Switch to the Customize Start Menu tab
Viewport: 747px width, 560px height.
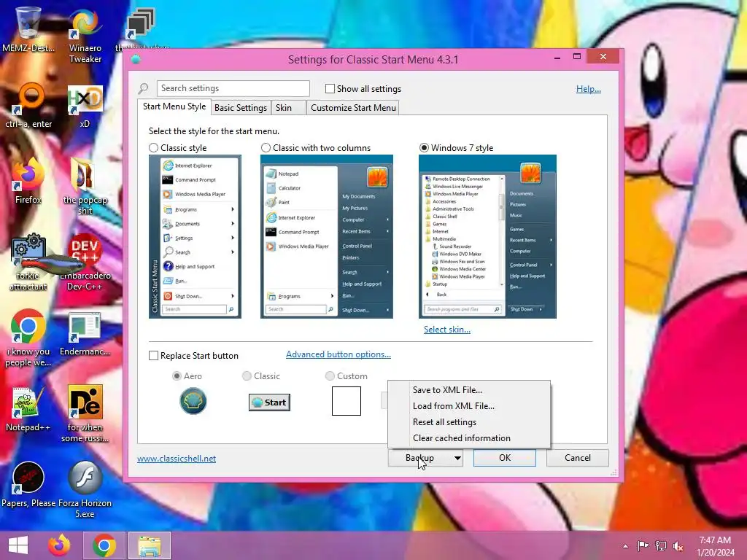pyautogui.click(x=353, y=108)
